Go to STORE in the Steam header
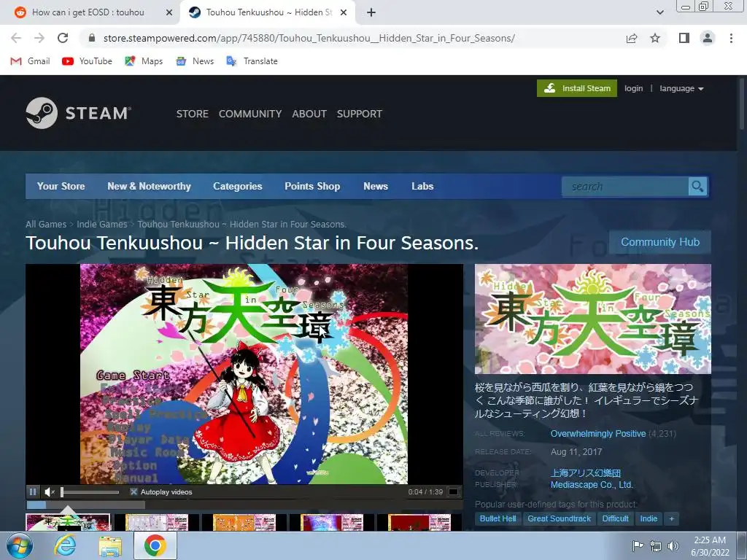The height and width of the screenshot is (560, 747). click(193, 114)
